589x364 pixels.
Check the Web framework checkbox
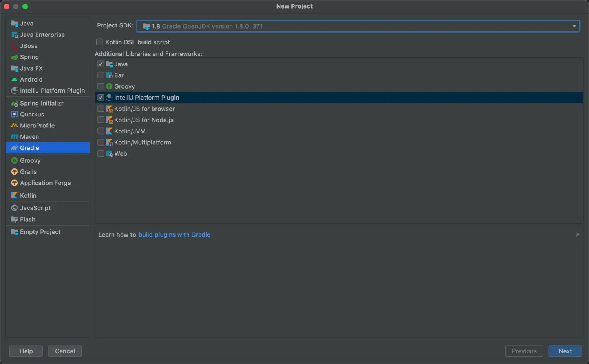tap(101, 153)
